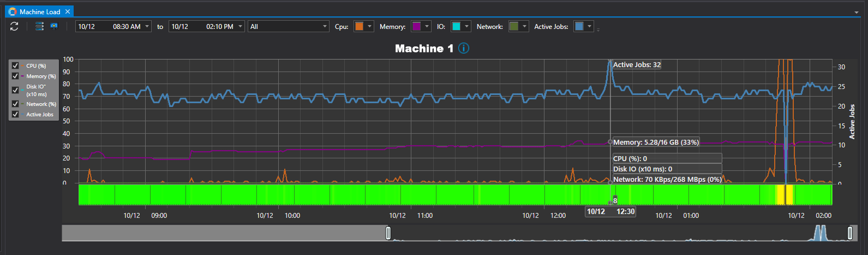868x255 pixels.
Task: Open the Machine 1 info icon
Action: [x=463, y=49]
